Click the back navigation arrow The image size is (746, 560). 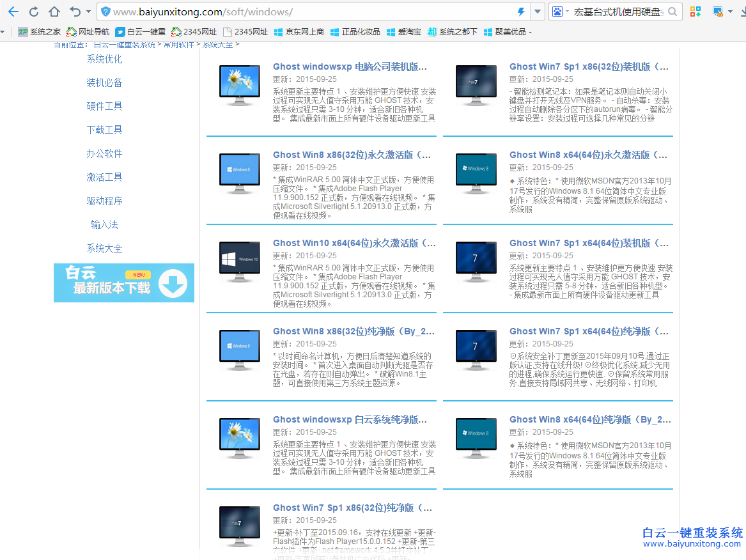[x=14, y=11]
